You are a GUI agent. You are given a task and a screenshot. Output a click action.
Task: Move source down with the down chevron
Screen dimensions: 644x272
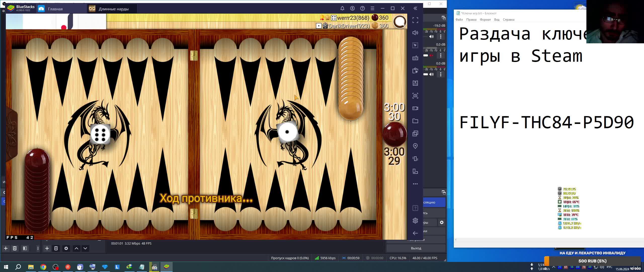pyautogui.click(x=85, y=248)
